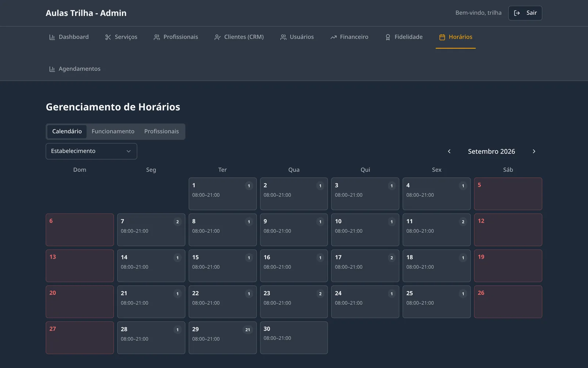Click the Dashboard chart icon
The width and height of the screenshot is (588, 368).
(x=52, y=37)
